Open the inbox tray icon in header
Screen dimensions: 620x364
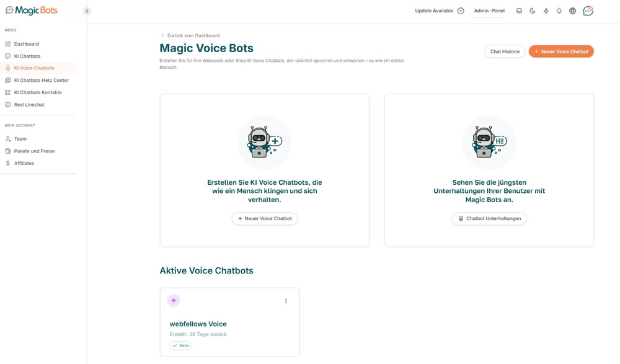pos(519,11)
